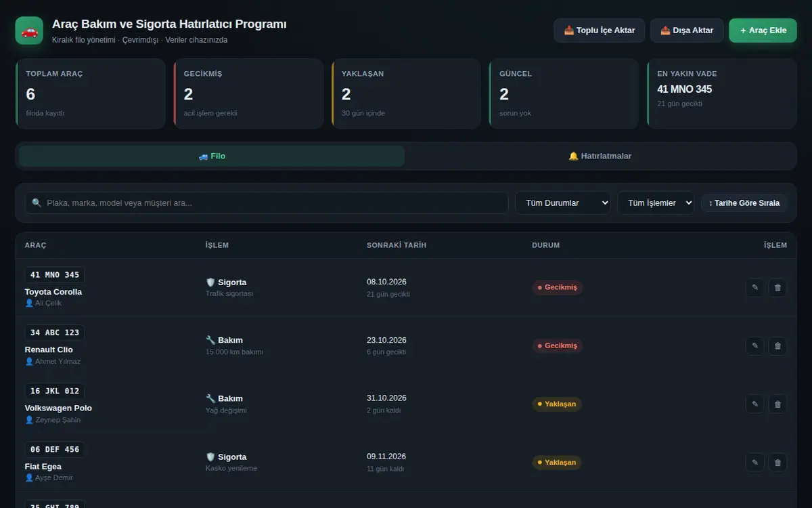Screen dimensions: 812x508
Task: Click the shield icon beside Trafik sigortası
Action: (210, 282)
